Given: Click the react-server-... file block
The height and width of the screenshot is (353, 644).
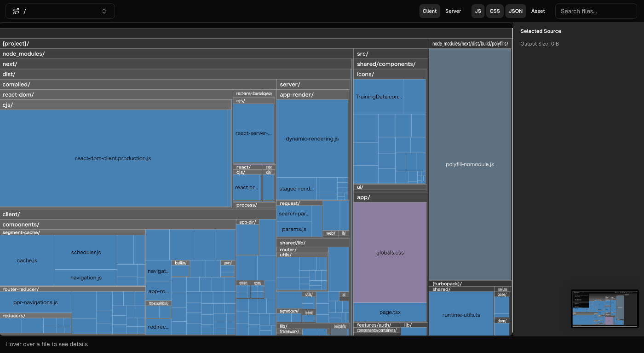Looking at the screenshot, I should (x=254, y=133).
